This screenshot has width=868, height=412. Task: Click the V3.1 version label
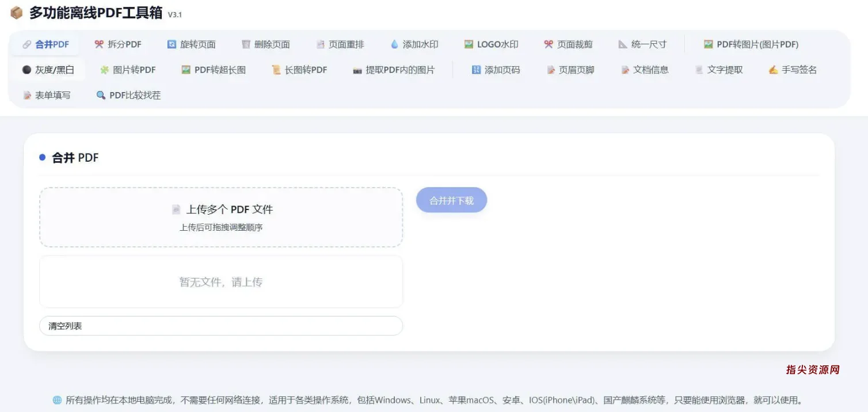[175, 15]
